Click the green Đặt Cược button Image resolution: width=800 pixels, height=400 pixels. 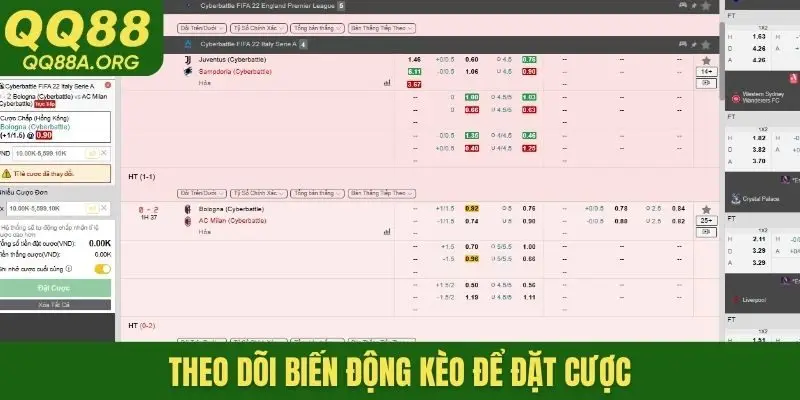[x=54, y=288]
